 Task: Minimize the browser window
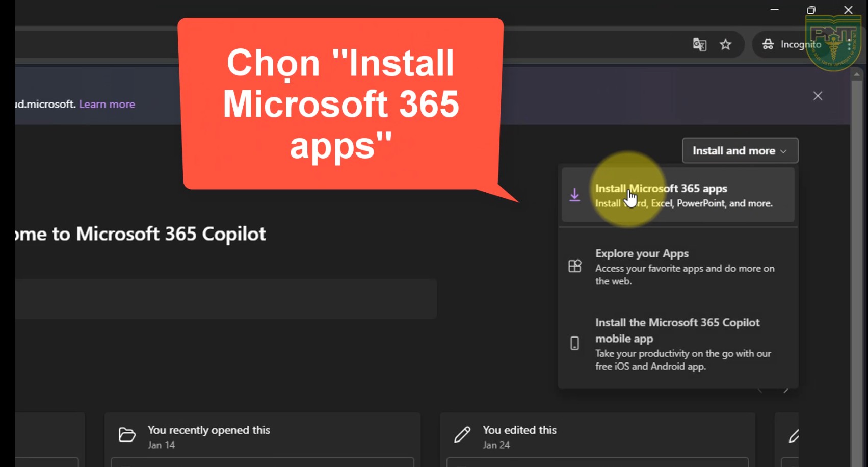775,10
